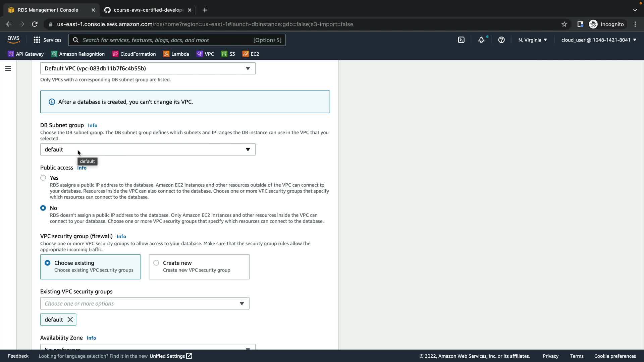Viewport: 644px width, 362px height.
Task: Open the Services grid menu
Action: click(x=47, y=40)
